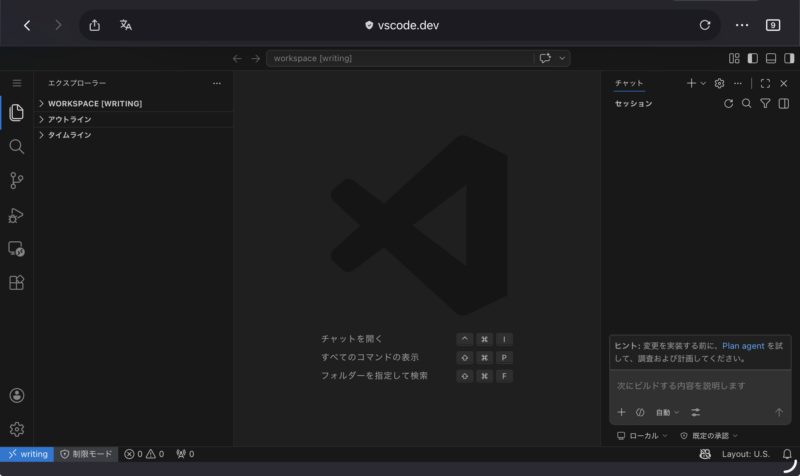Click the 制限モード status item
The width and height of the screenshot is (800, 476).
click(86, 454)
